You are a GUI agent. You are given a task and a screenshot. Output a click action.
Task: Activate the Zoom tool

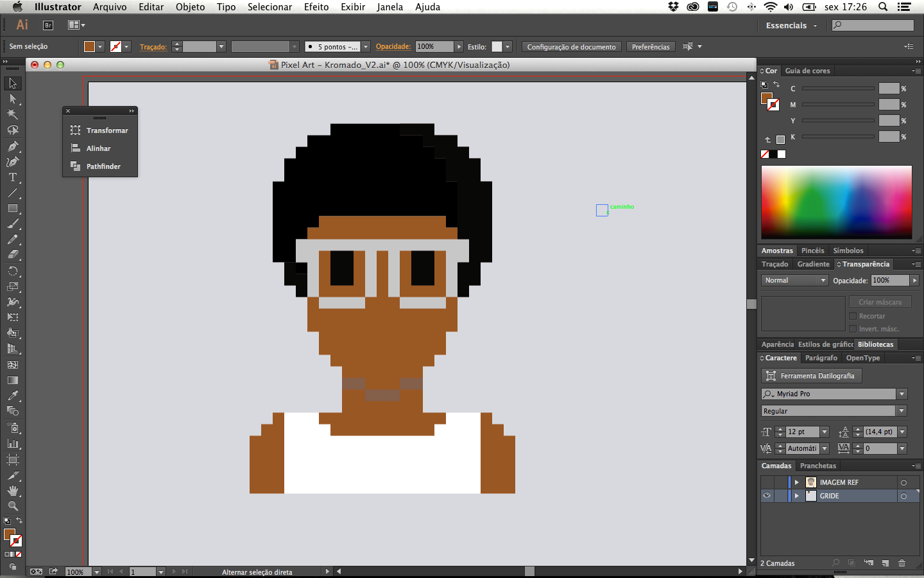tap(12, 506)
